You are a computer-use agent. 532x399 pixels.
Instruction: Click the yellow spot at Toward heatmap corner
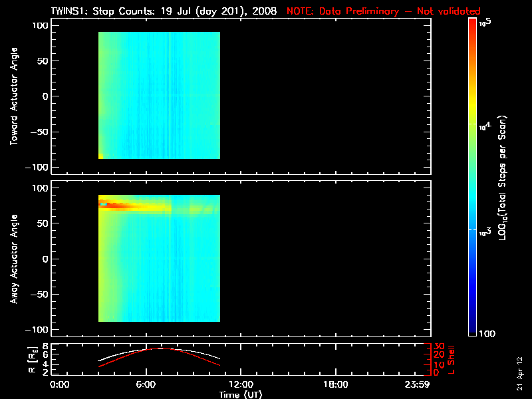(x=101, y=156)
